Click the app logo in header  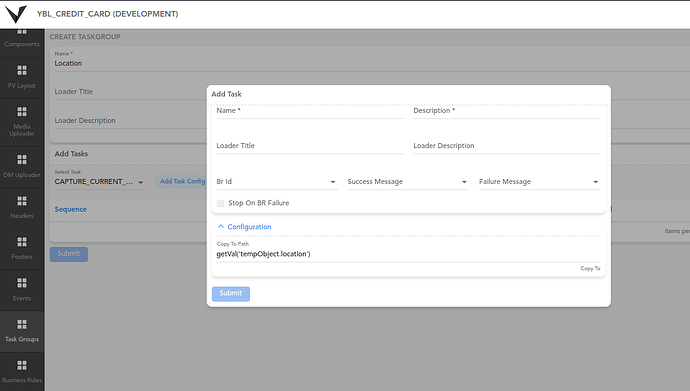coord(16,14)
